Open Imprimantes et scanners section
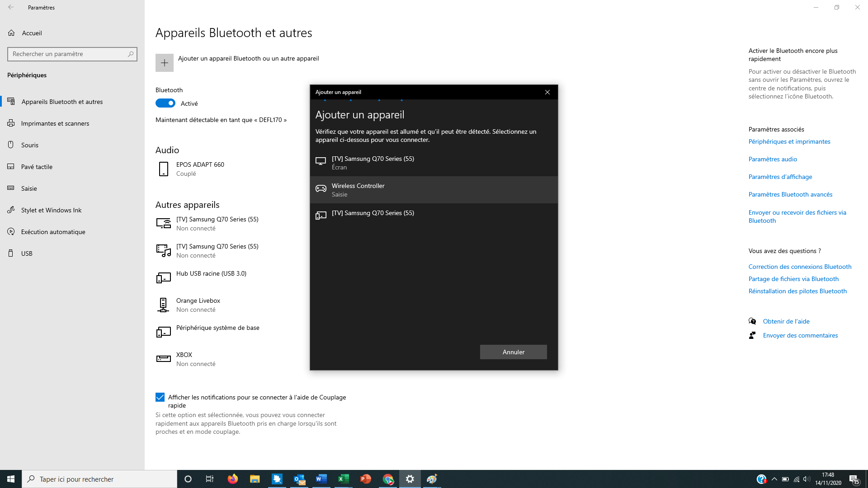This screenshot has height=488, width=868. [55, 123]
